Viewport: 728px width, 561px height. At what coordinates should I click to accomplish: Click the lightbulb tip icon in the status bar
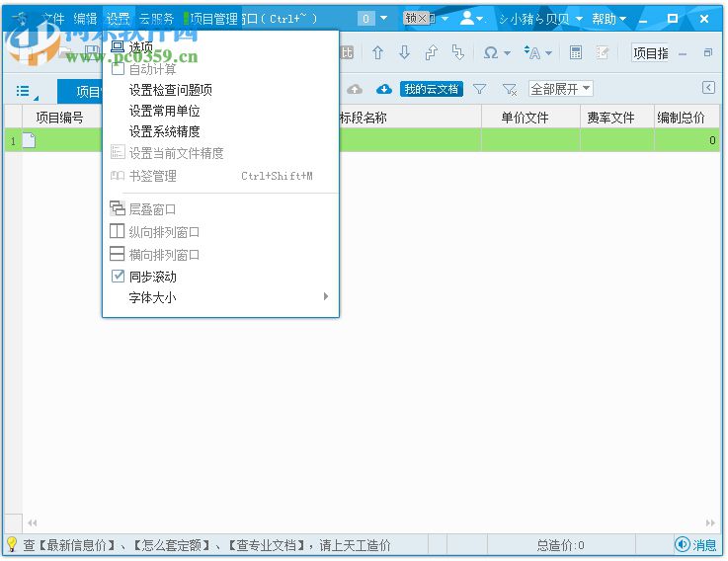[11, 544]
